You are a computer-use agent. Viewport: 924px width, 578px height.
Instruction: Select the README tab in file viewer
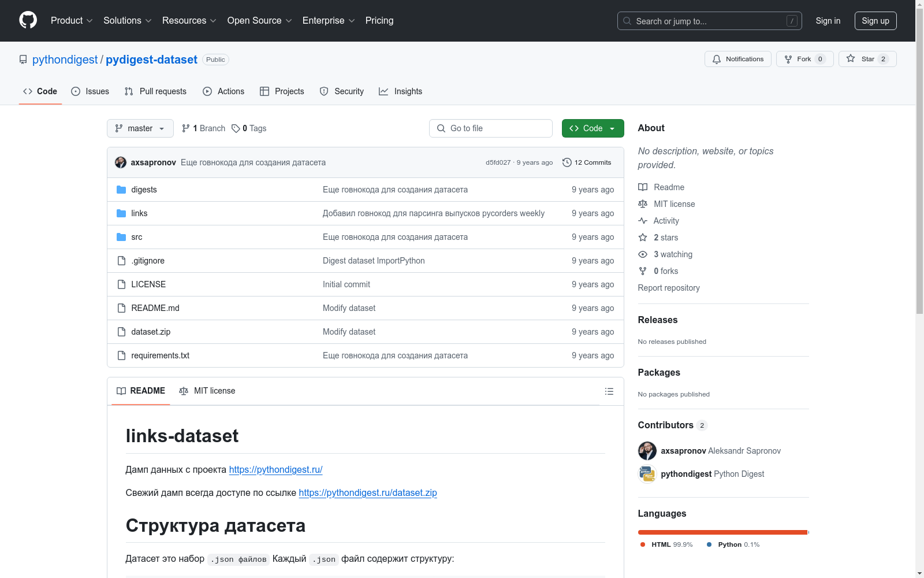(x=141, y=391)
